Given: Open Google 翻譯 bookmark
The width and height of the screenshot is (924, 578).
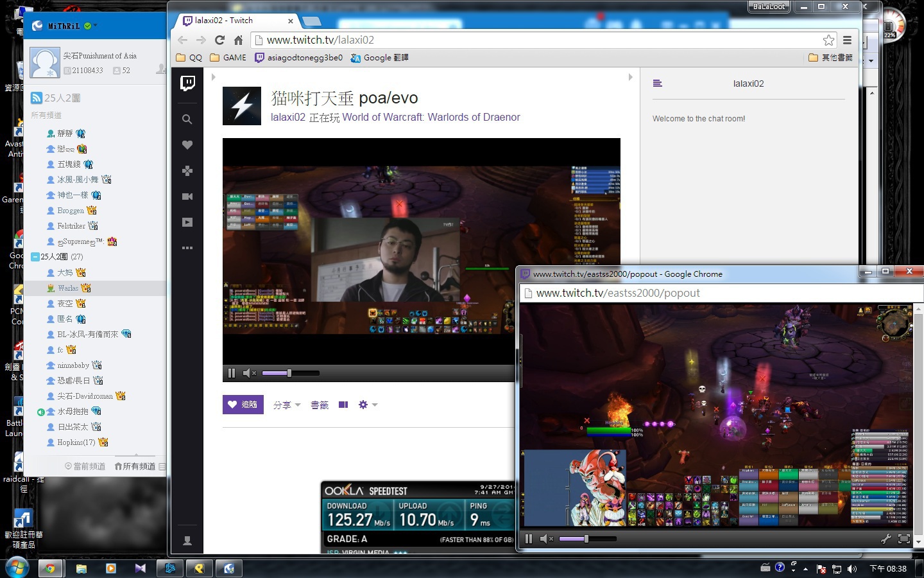Looking at the screenshot, I should point(380,58).
